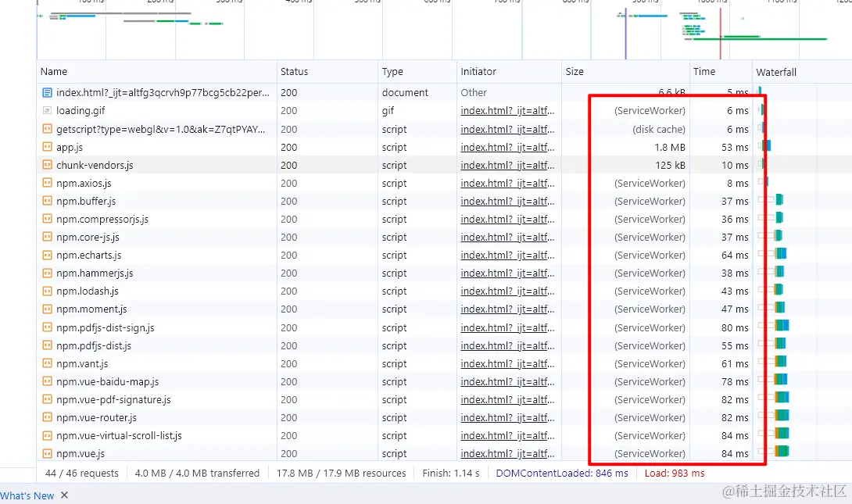Select the npm.compressorjs.js request
Image resolution: width=852 pixels, height=504 pixels.
tap(102, 220)
